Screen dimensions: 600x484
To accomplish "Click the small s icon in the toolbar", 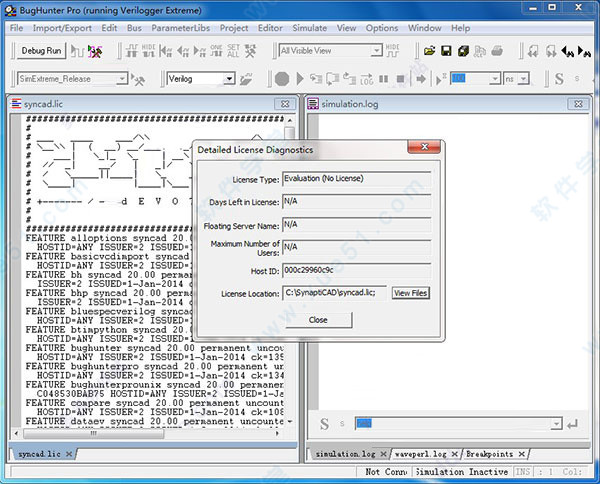I will pos(577,79).
